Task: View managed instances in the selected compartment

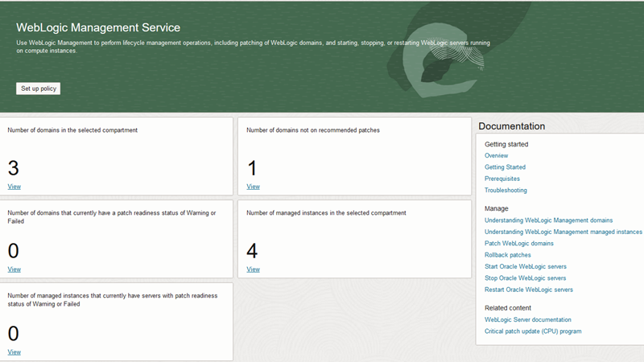Action: coord(254,269)
